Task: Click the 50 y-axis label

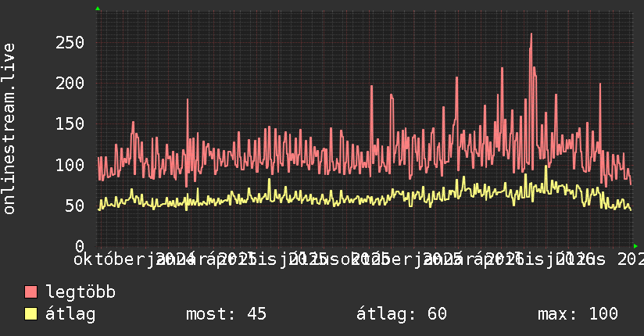Action: pyautogui.click(x=75, y=206)
